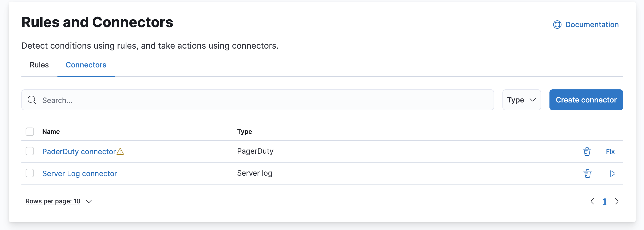
Task: Click the next page chevron
Action: (x=617, y=201)
